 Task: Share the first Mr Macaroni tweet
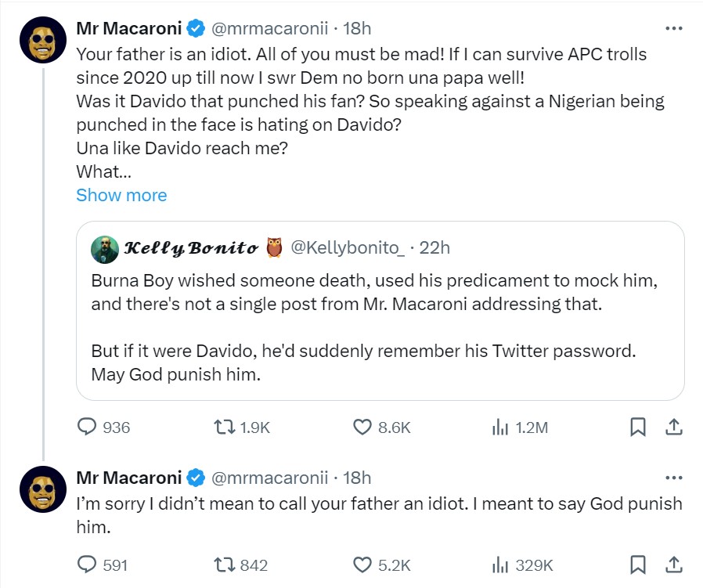[673, 427]
